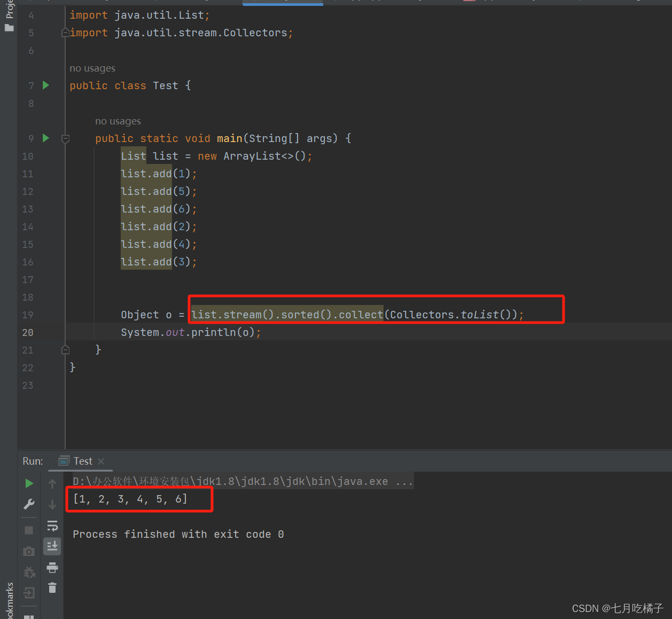Click 'list.add(4);' statement
The image size is (672, 619).
[x=159, y=245]
